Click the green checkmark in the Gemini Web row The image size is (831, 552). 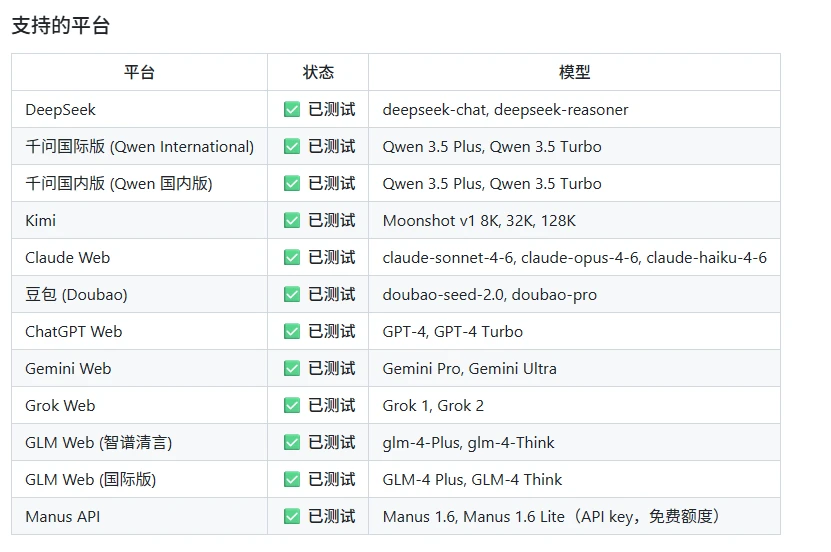pos(291,369)
